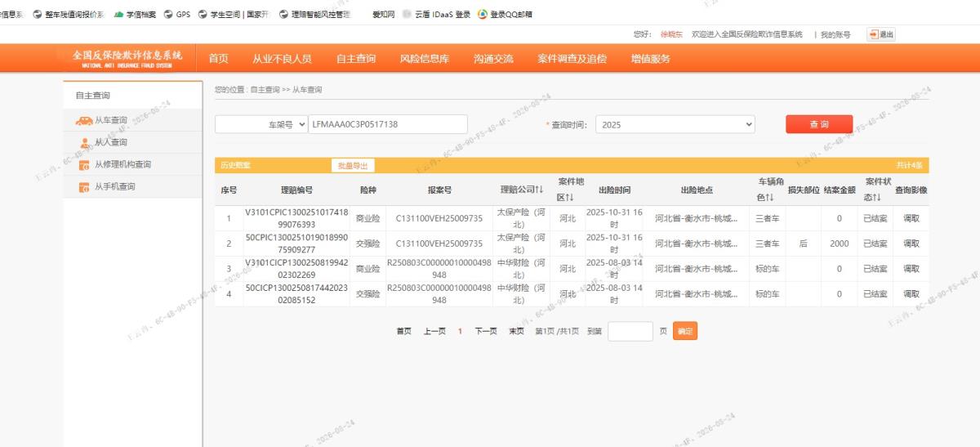Click claim number 50CPIC130025101901899075909277

tap(296, 244)
